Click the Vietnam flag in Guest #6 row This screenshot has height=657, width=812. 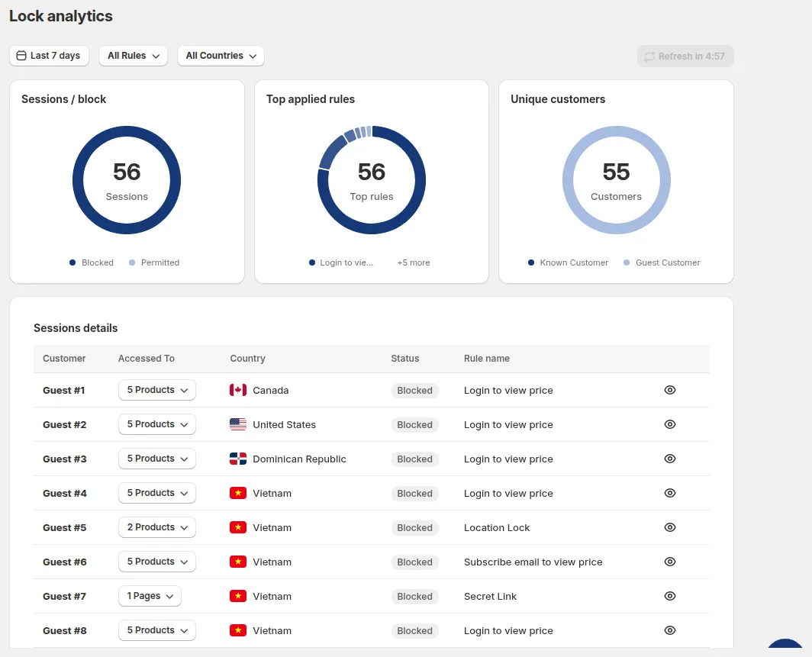(238, 562)
